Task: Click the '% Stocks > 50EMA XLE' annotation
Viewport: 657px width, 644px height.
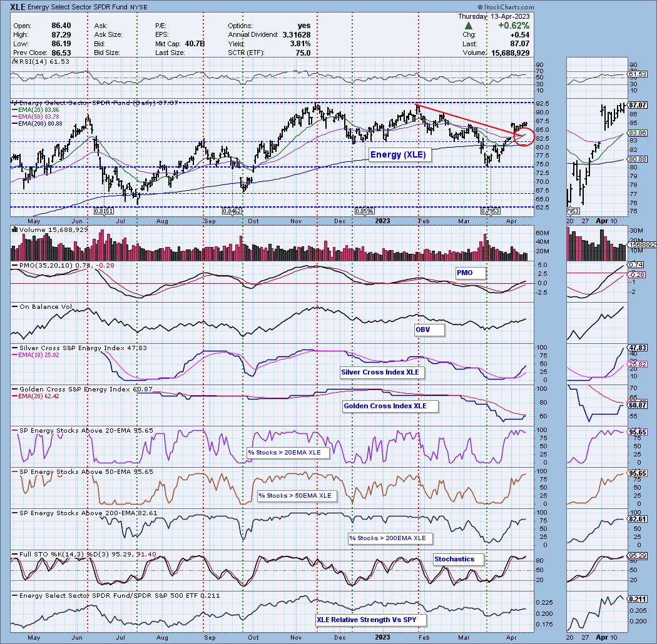Action: pos(298,496)
